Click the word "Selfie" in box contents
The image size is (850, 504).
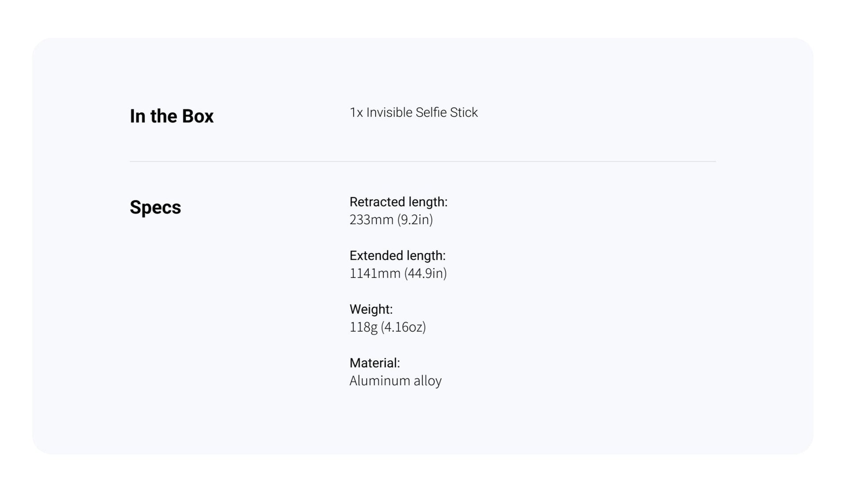click(431, 113)
